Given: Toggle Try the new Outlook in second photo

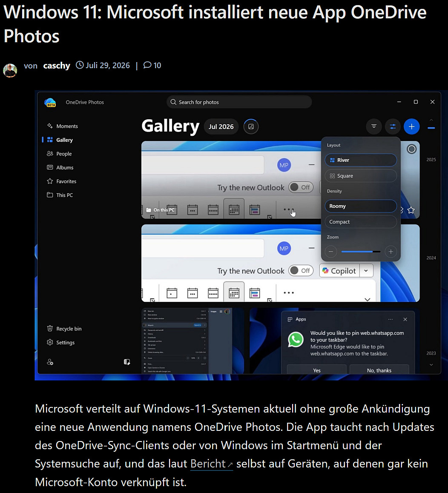Looking at the screenshot, I should click(x=301, y=271).
